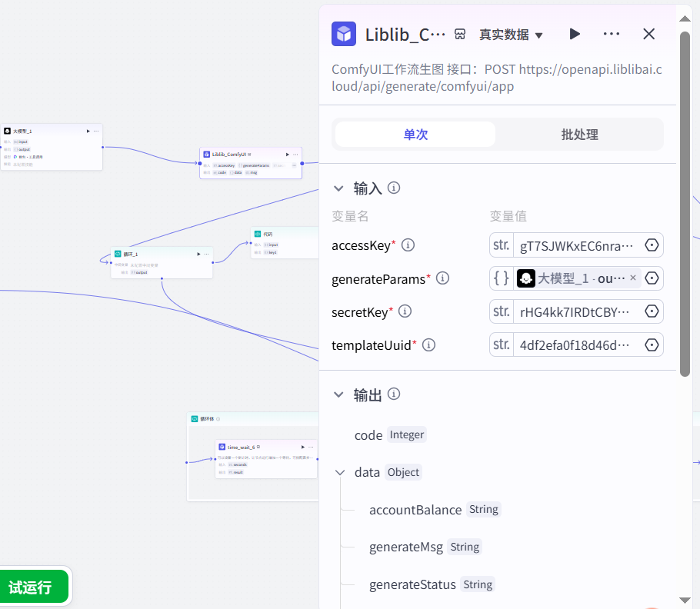
Task: Show info for secretKey parameter
Action: pos(405,311)
